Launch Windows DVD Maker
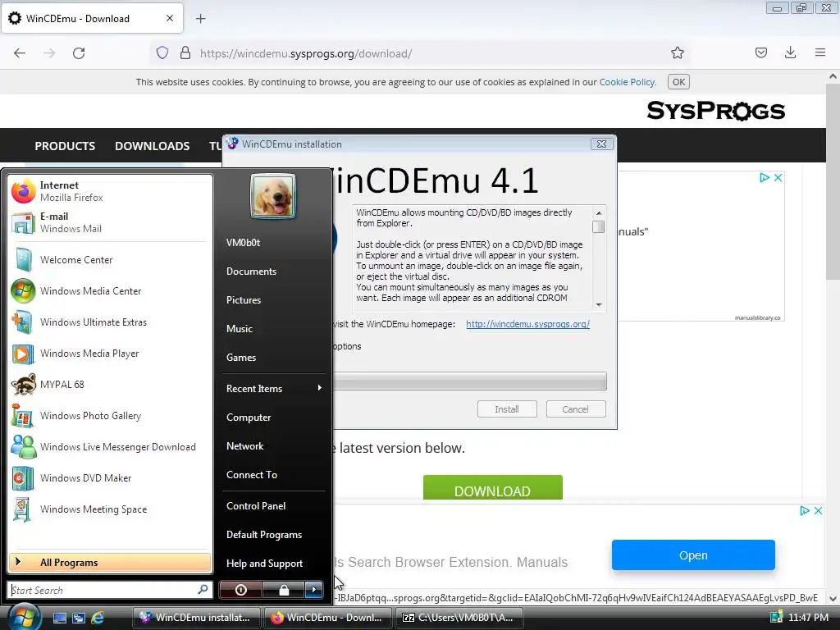 coord(110,478)
